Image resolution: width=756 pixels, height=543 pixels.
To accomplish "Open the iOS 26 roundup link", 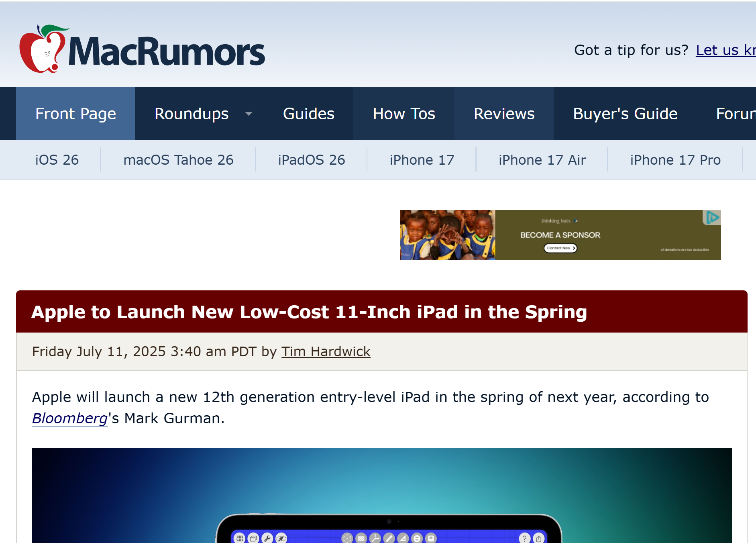I will click(57, 160).
